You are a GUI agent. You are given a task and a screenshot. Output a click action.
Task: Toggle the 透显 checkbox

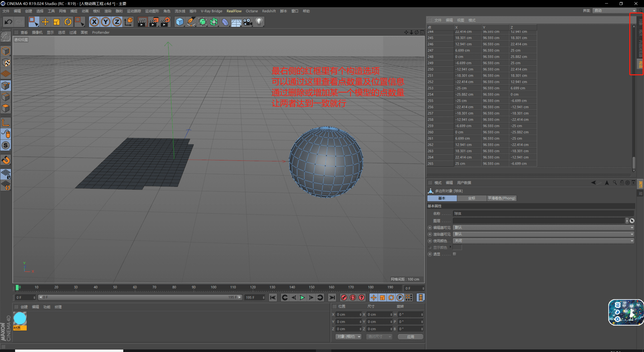pyautogui.click(x=455, y=254)
